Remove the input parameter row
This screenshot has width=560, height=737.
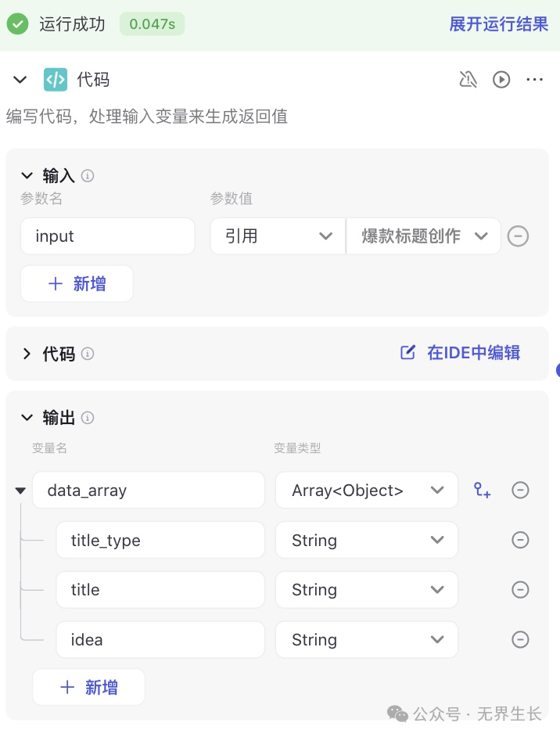[x=518, y=236]
